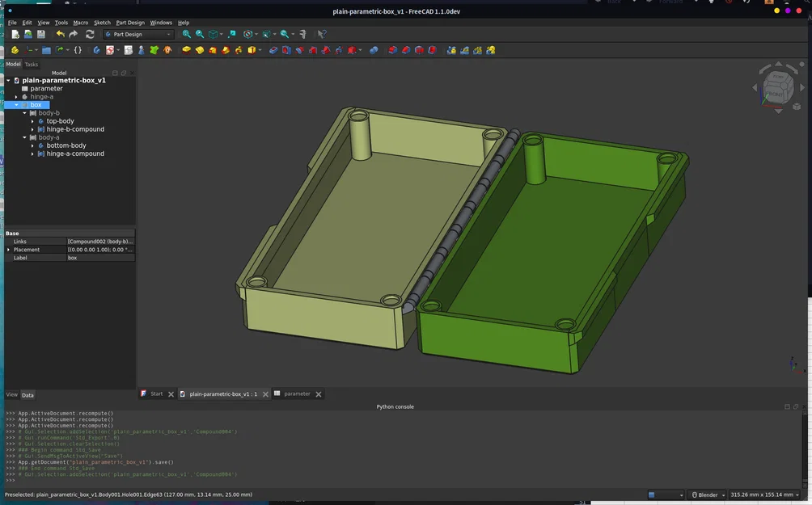
Task: Switch to the parameter tab
Action: tap(297, 394)
